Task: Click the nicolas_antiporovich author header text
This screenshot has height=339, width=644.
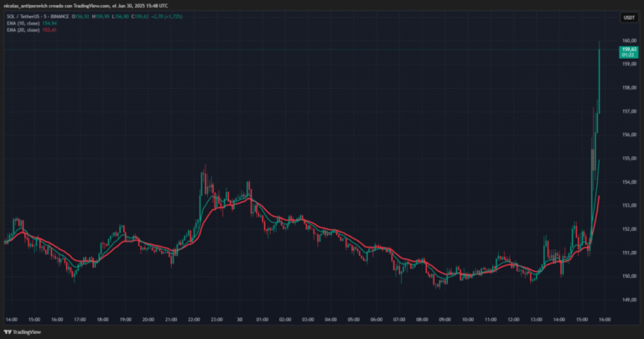Action: point(28,6)
